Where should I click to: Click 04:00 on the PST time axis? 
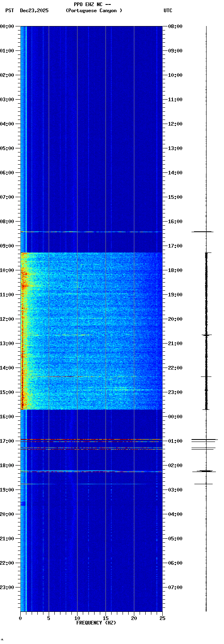[7, 124]
